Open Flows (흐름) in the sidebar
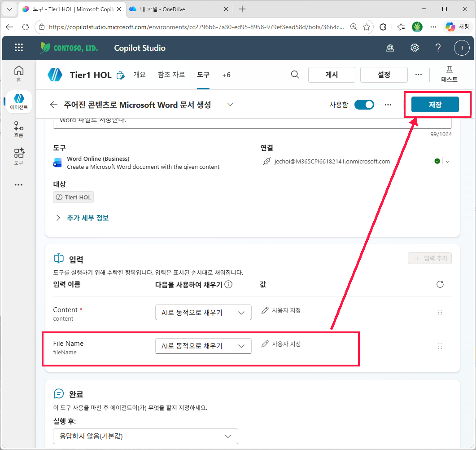 (19, 129)
